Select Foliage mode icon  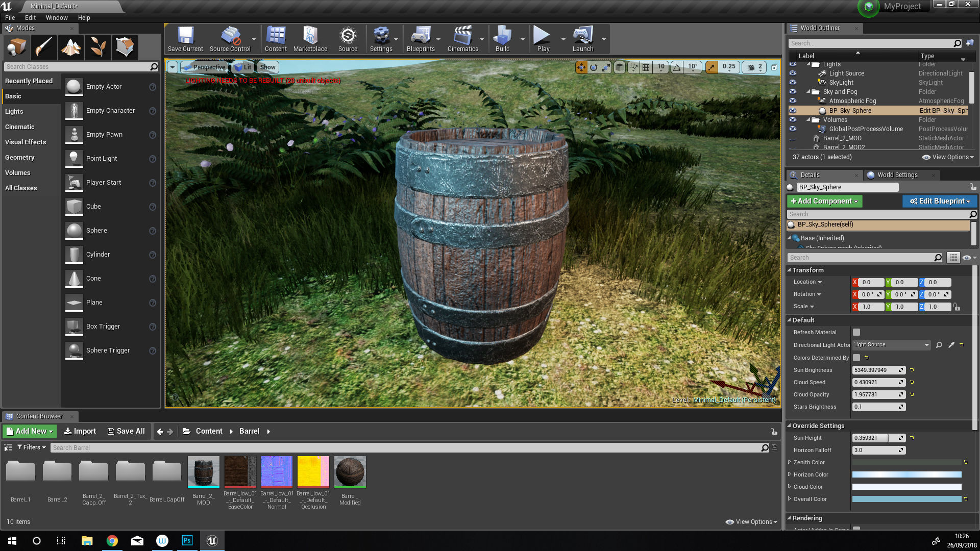(98, 47)
